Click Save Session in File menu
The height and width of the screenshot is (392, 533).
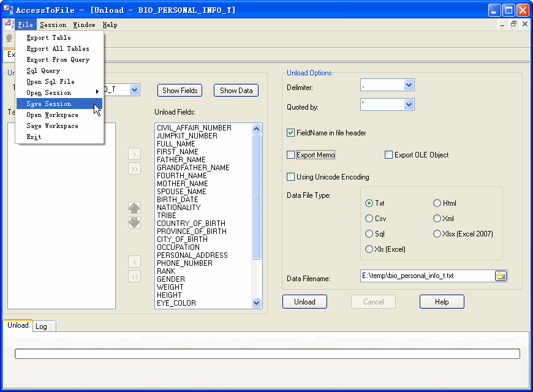coord(59,104)
